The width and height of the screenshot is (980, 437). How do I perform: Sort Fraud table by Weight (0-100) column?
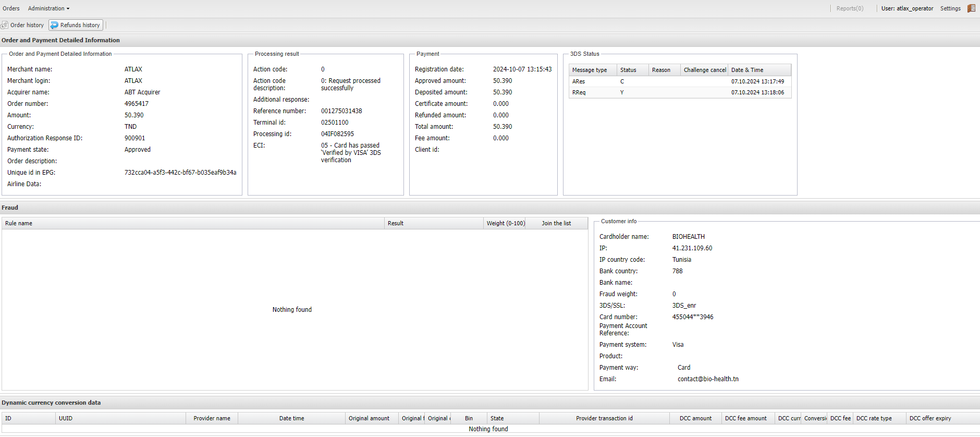click(505, 223)
